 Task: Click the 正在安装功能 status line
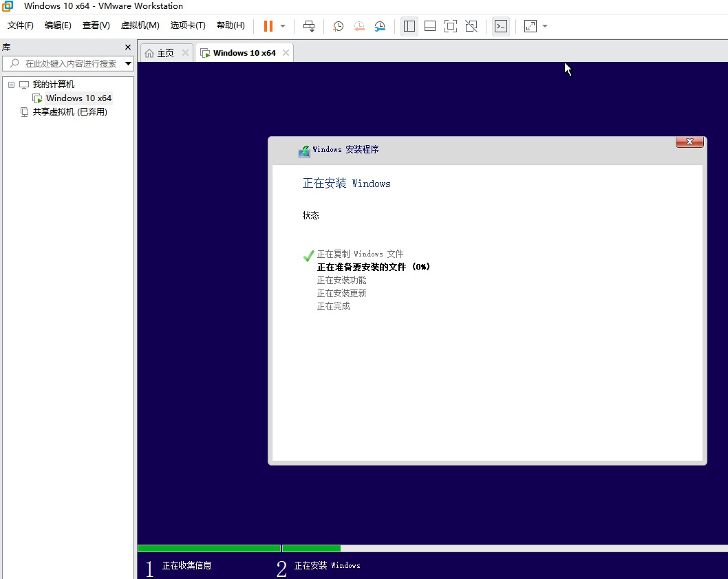(341, 281)
